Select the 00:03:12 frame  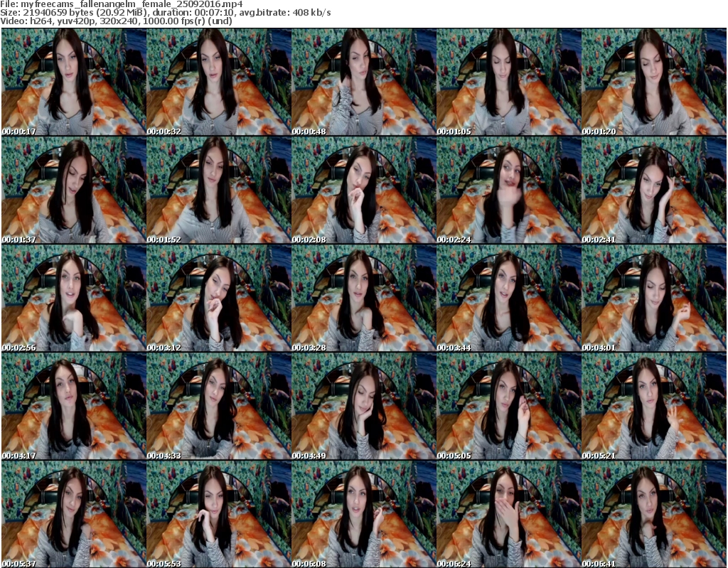pyautogui.click(x=218, y=299)
